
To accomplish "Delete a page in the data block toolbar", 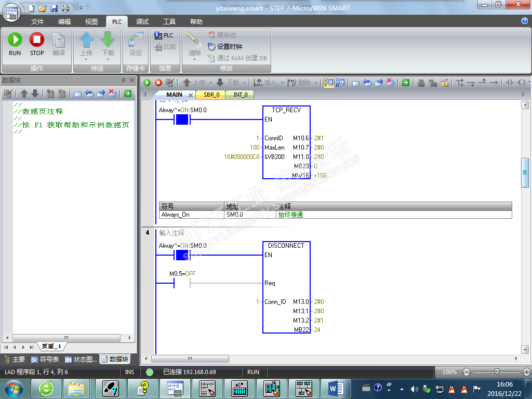I will (62, 94).
